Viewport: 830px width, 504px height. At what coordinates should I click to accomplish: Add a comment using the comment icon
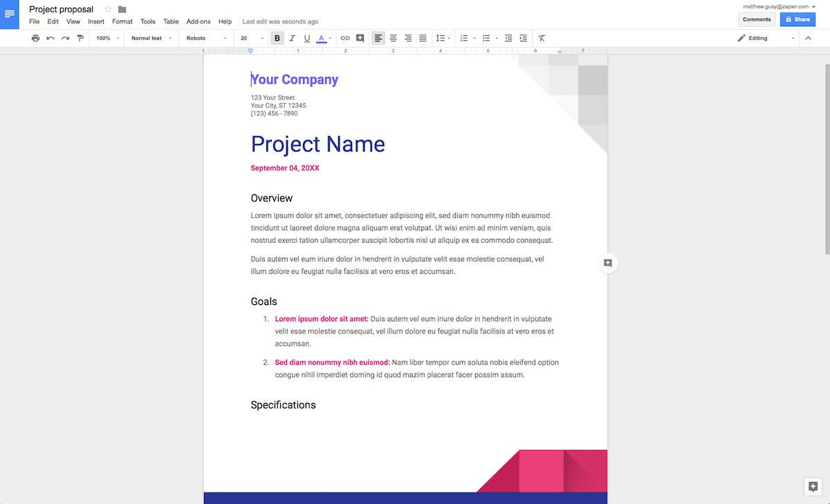tap(360, 38)
